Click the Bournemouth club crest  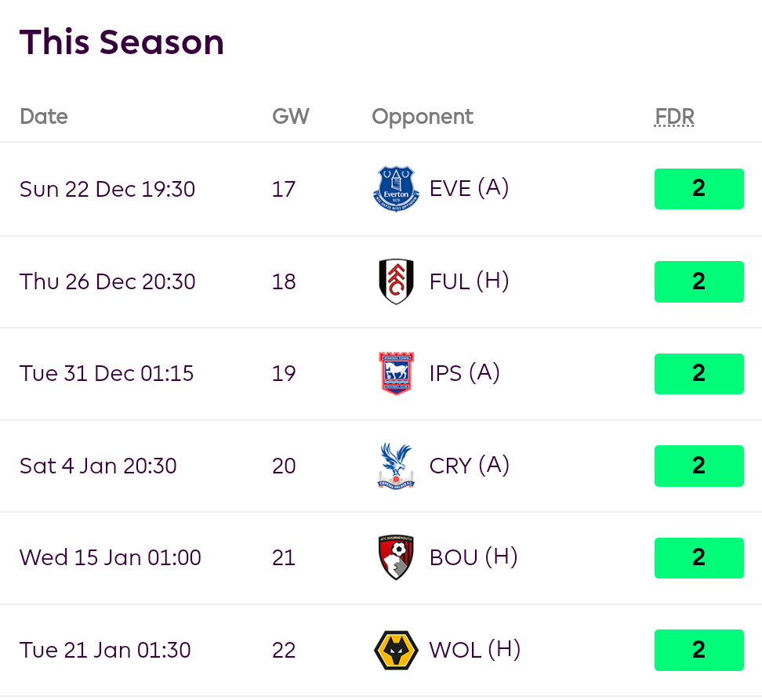(x=396, y=557)
